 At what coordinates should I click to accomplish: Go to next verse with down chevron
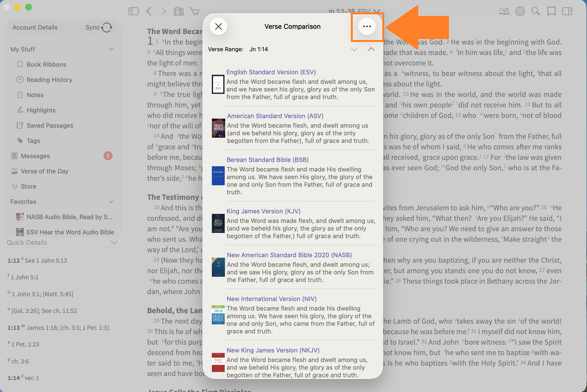[x=354, y=49]
